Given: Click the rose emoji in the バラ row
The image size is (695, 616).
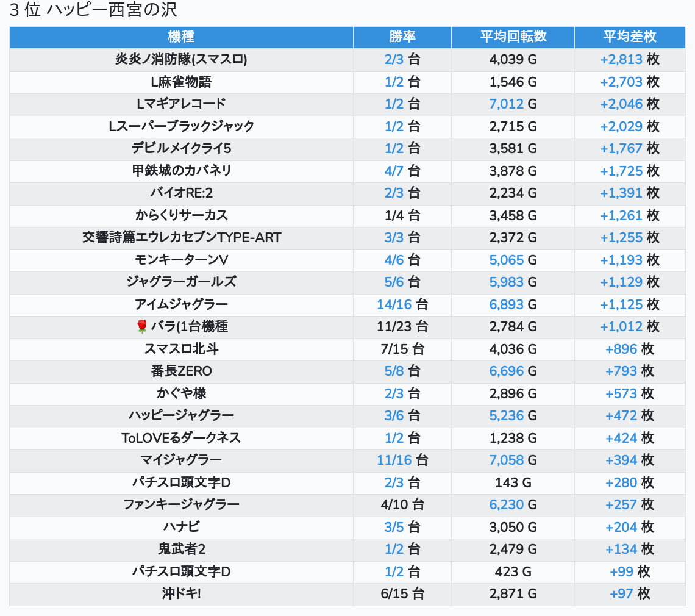Looking at the screenshot, I should (142, 326).
